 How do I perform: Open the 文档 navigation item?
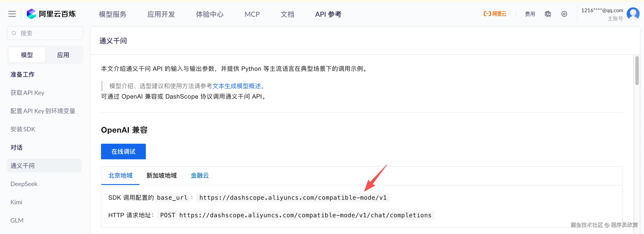(x=287, y=14)
